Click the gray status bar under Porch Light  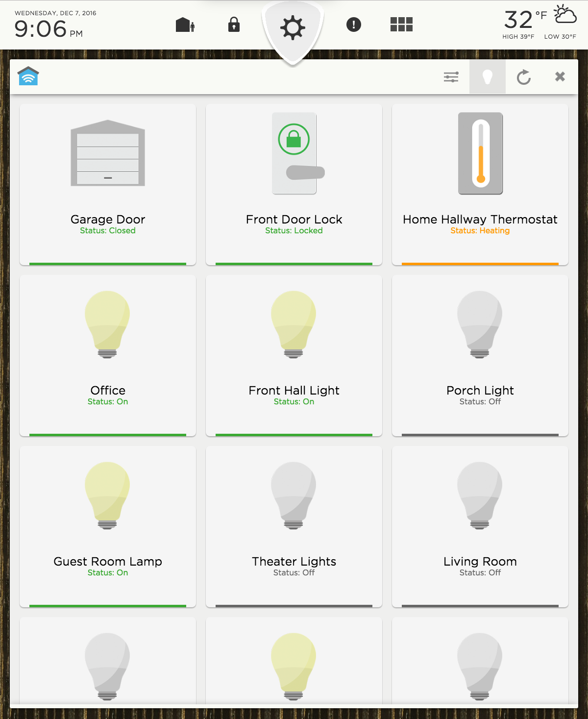(x=480, y=435)
